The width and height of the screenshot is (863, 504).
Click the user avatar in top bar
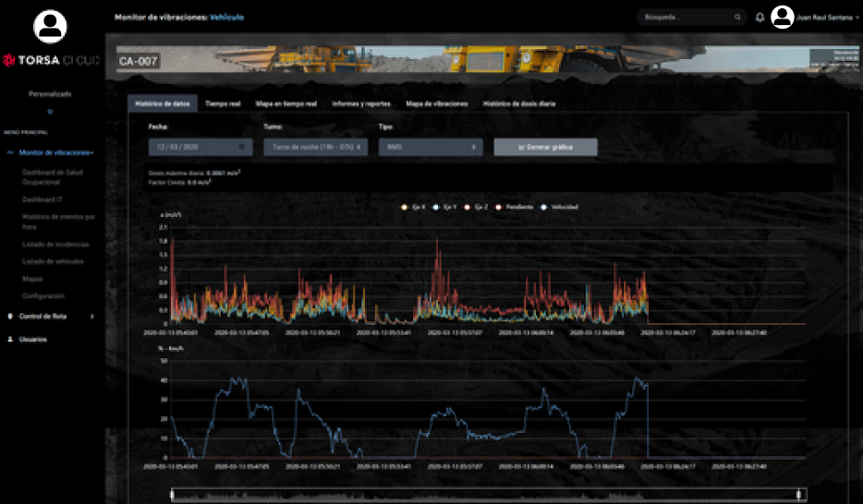[783, 17]
